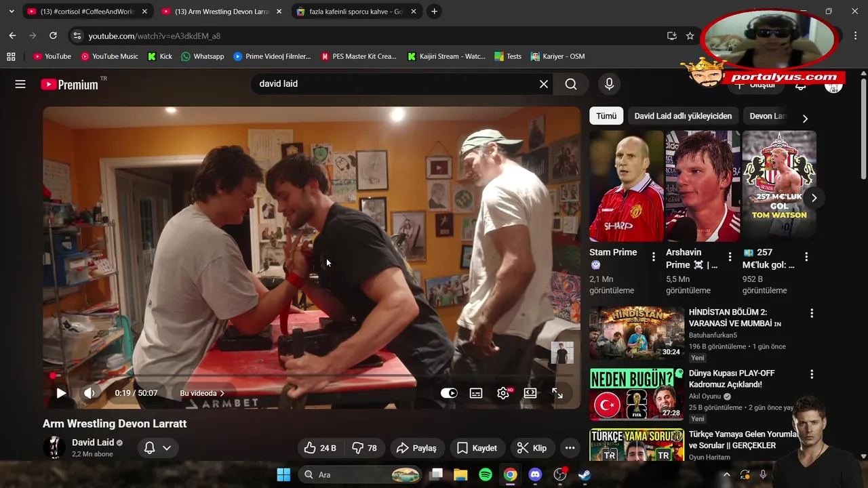Click the address bar URL
The image size is (868, 488).
(155, 36)
